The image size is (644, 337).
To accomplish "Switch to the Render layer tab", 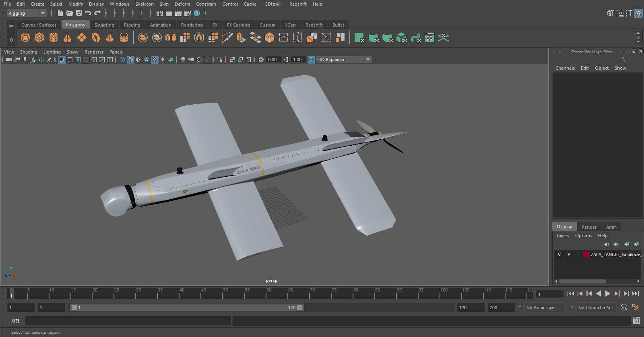I will coord(589,227).
